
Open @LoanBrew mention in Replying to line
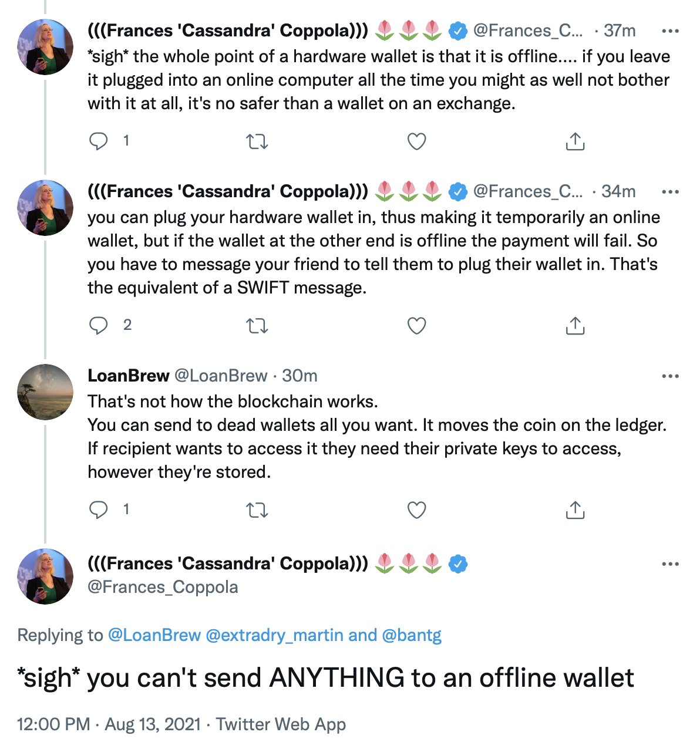tap(154, 635)
